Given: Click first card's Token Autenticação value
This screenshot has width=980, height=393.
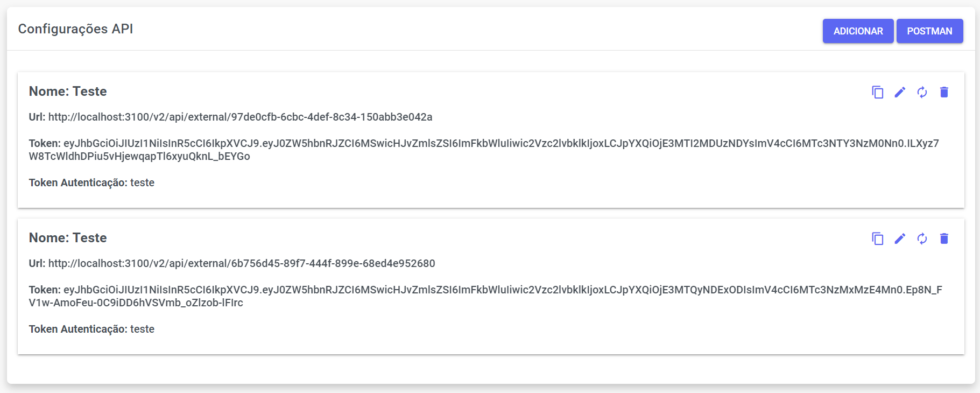Looking at the screenshot, I should point(142,183).
